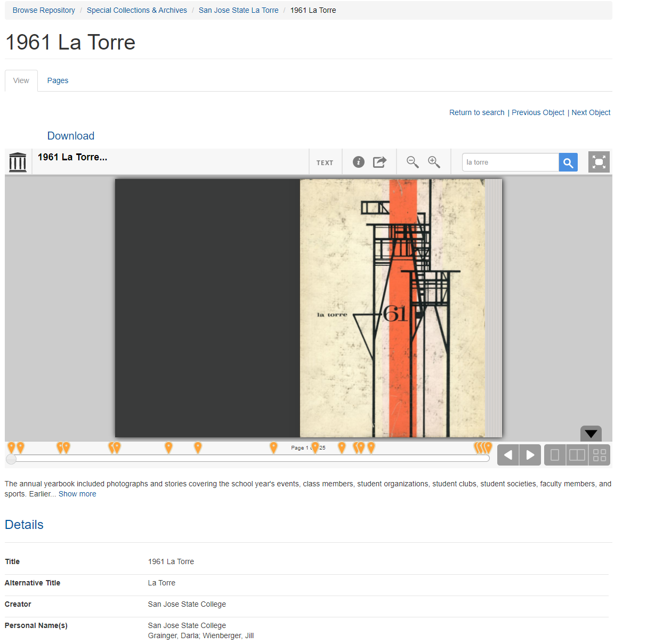Click the Return to search link
This screenshot has height=644, width=671.
(x=477, y=112)
